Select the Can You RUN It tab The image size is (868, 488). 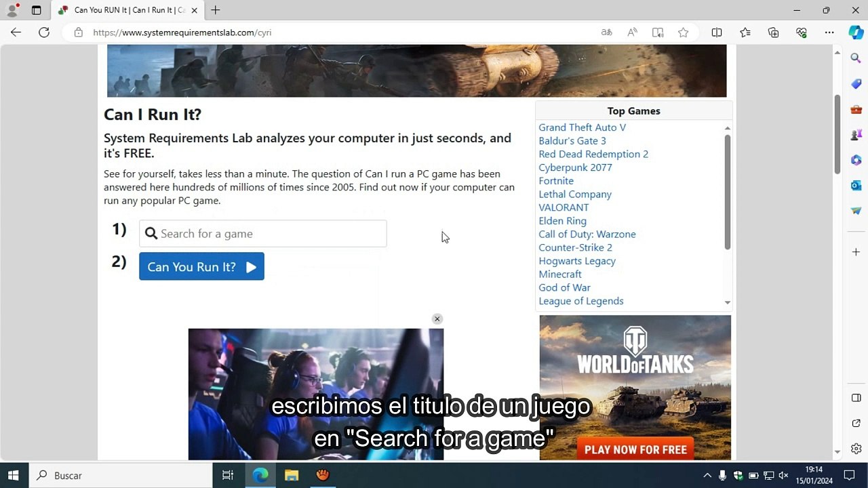(x=127, y=10)
